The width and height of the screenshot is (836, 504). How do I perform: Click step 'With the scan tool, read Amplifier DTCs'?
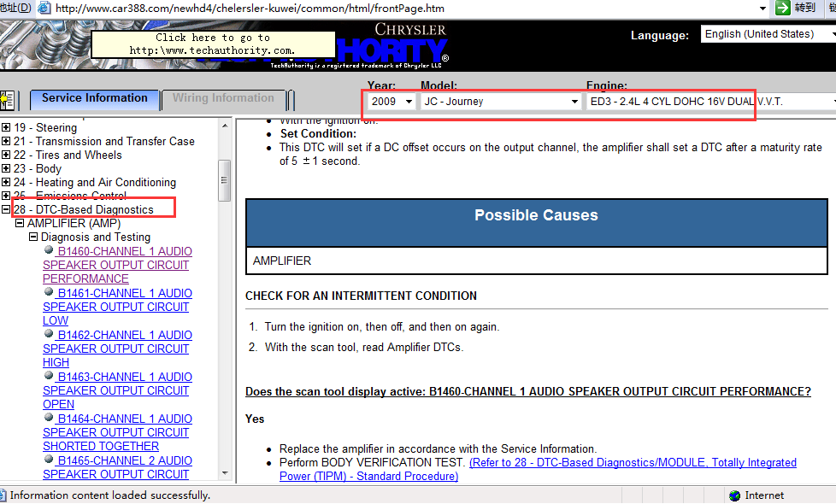pyautogui.click(x=364, y=348)
